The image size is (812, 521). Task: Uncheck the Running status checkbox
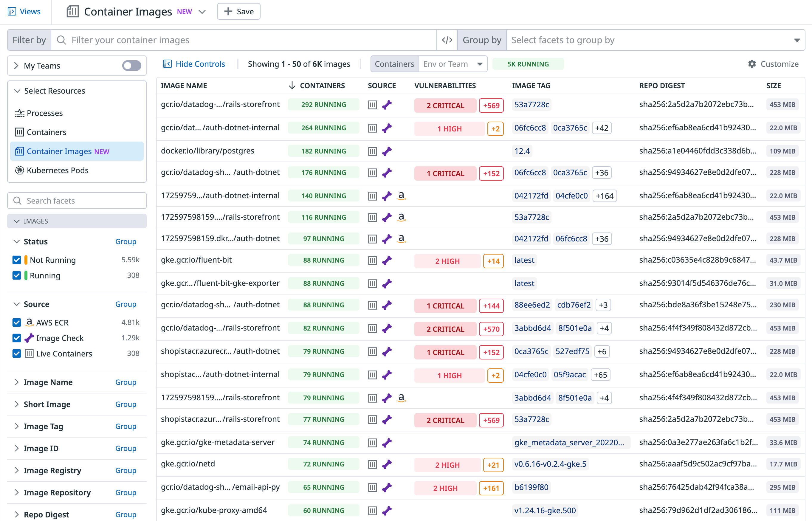tap(17, 275)
